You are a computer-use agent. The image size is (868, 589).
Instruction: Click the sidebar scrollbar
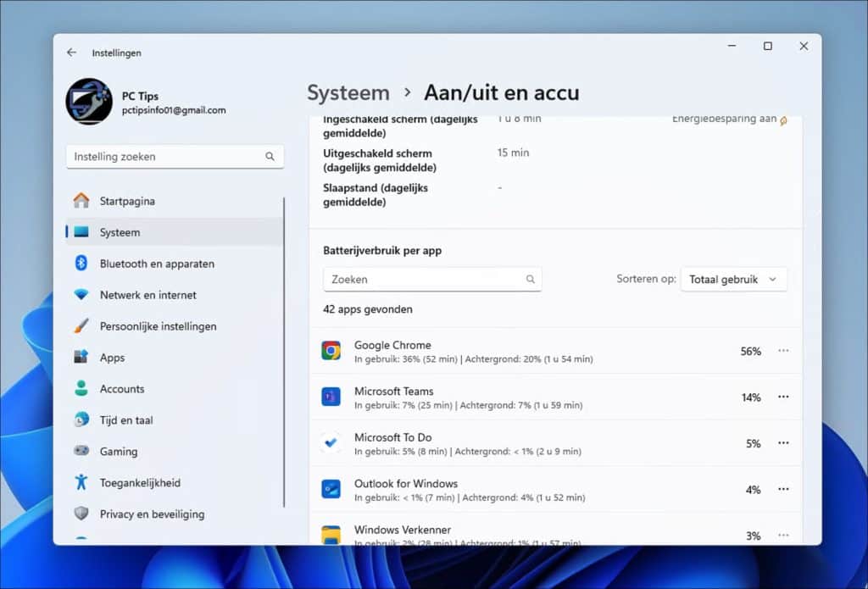pyautogui.click(x=284, y=352)
